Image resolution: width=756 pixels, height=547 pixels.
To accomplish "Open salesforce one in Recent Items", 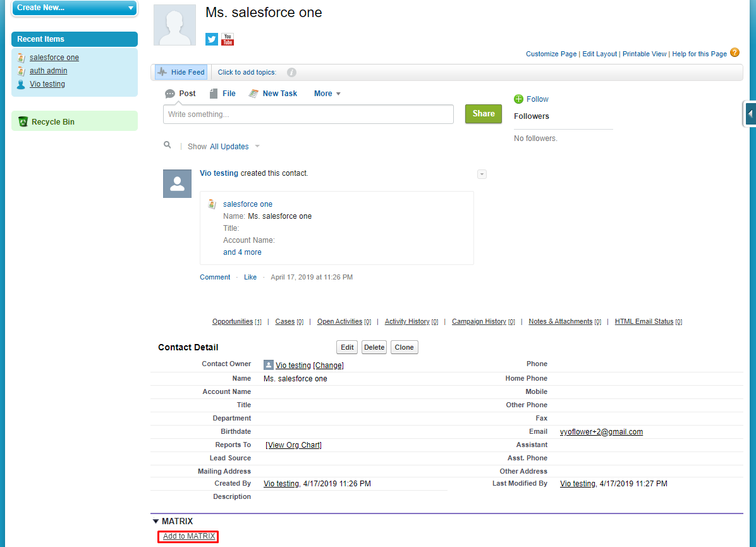I will point(54,58).
